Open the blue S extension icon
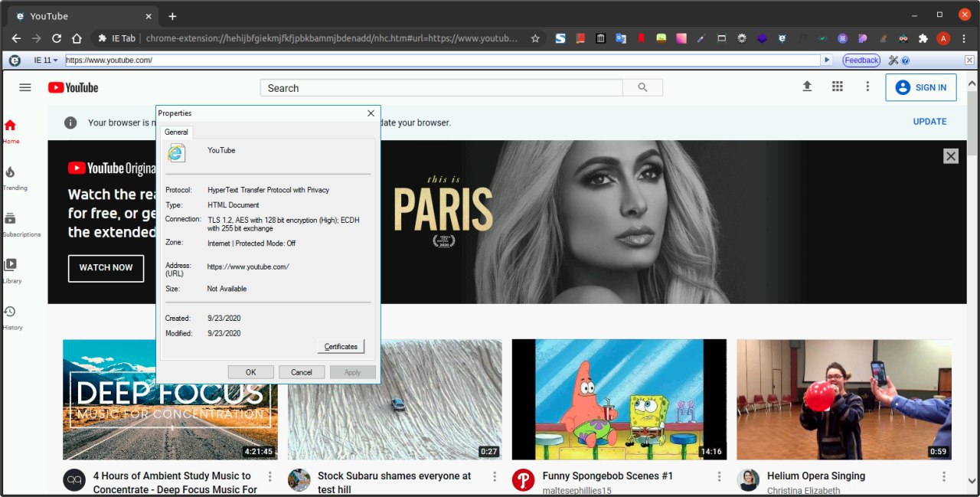 click(x=560, y=38)
